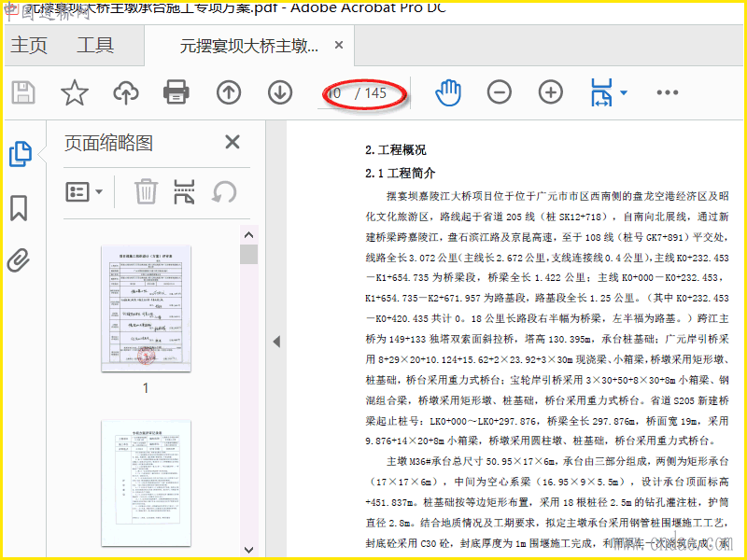Click the page break thumbnails icon
Viewport: 747px width, 560px height.
pyautogui.click(x=184, y=192)
